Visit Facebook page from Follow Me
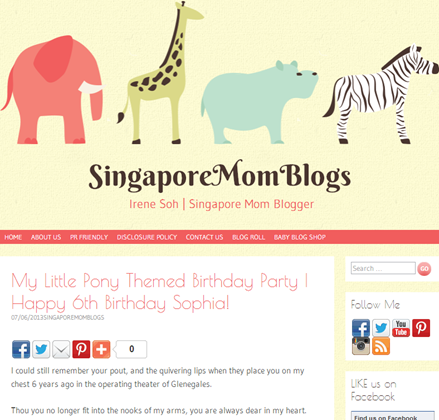This screenshot has width=439, height=420. 361,328
